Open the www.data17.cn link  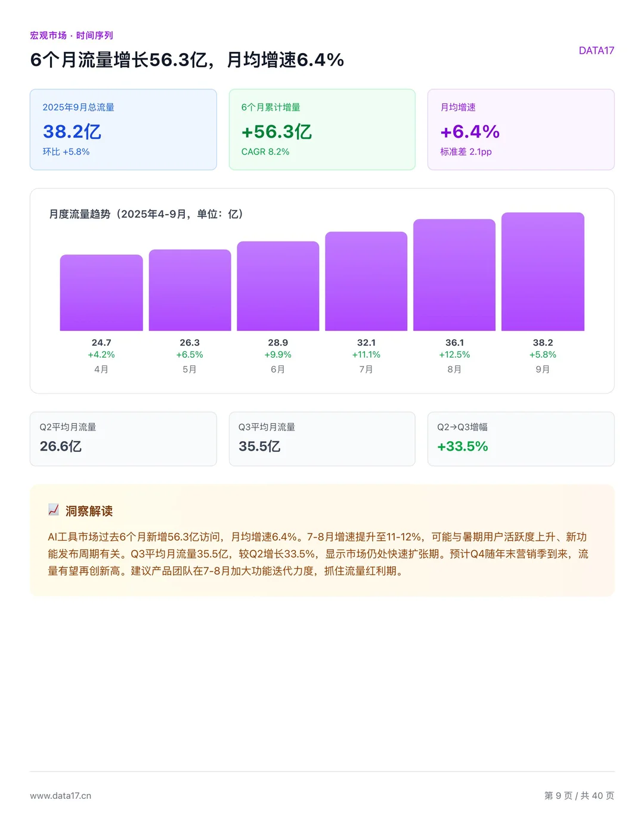point(62,795)
